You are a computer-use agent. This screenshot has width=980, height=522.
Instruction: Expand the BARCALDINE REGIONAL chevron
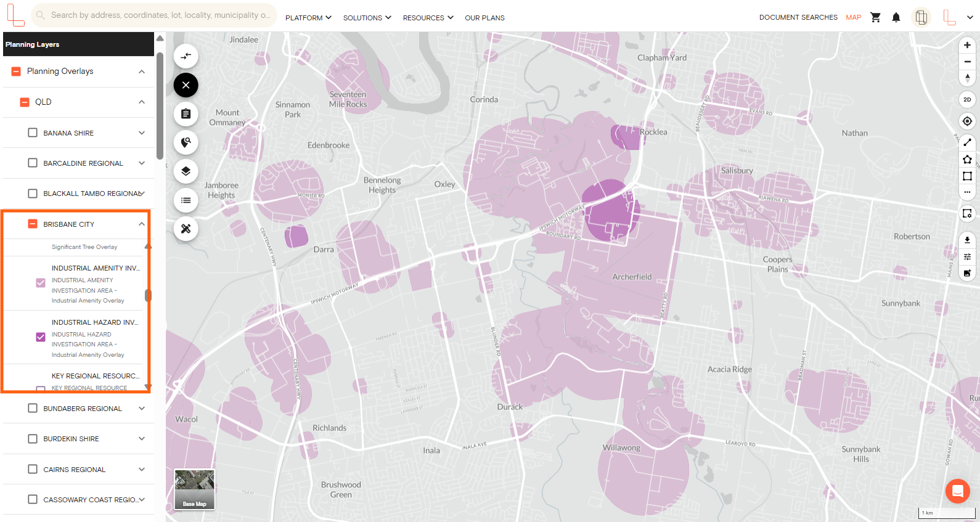tap(142, 163)
